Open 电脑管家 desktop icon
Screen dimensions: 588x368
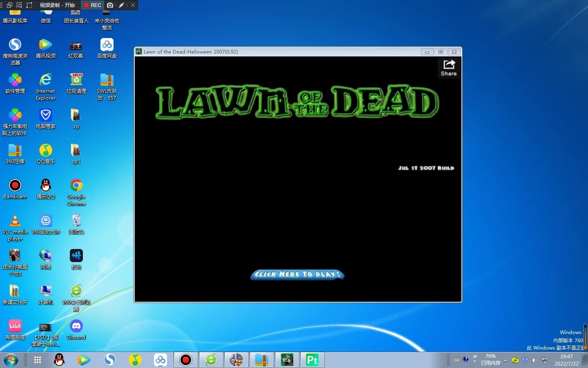[46, 119]
